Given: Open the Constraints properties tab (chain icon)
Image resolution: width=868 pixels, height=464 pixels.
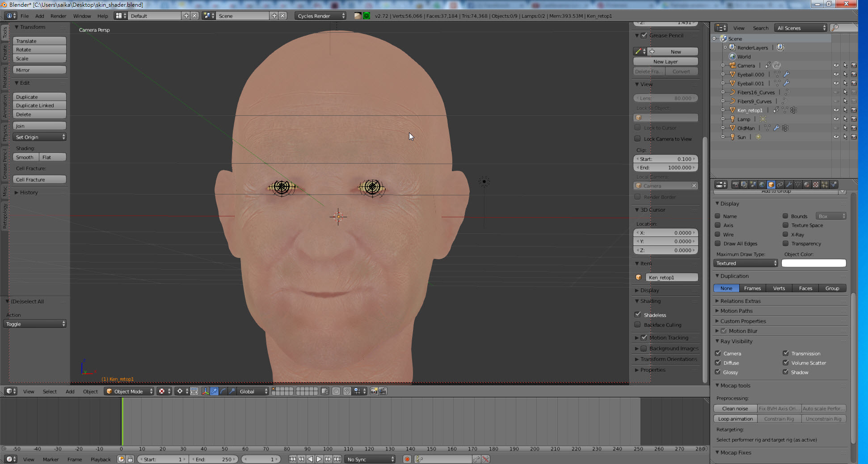Looking at the screenshot, I should (780, 185).
